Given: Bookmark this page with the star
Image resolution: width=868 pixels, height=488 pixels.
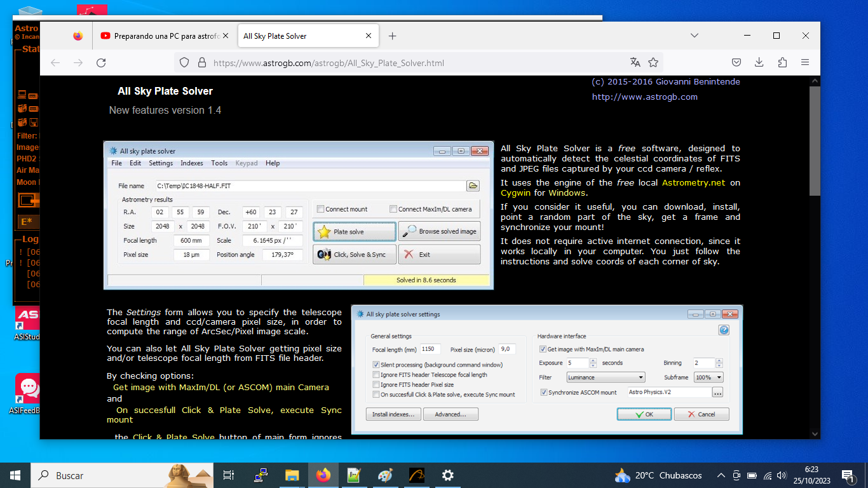Looking at the screenshot, I should (x=653, y=62).
